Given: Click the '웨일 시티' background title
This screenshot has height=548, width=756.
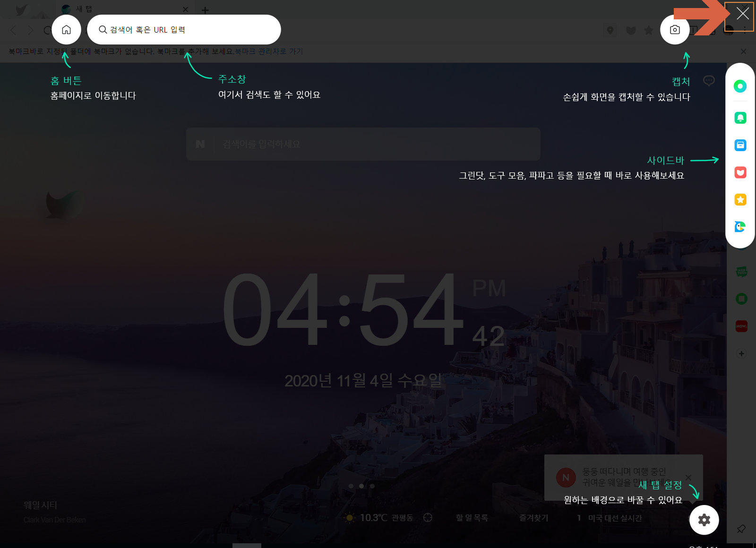Looking at the screenshot, I should (40, 505).
